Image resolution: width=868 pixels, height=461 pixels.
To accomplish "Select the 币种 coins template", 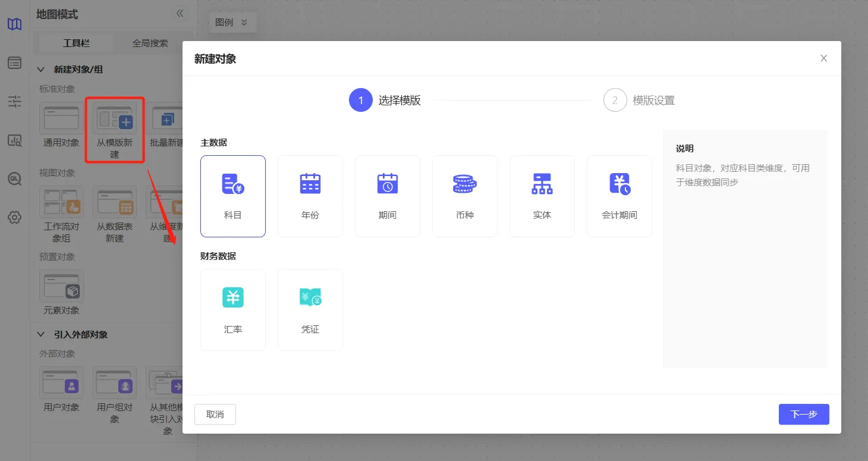I will tap(464, 184).
